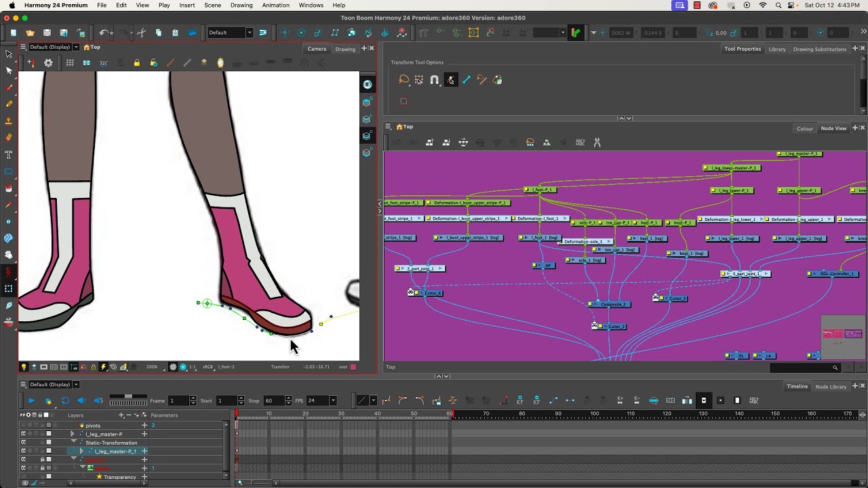
Task: Click the yellow padlock in Camera toolbar
Action: (136, 63)
